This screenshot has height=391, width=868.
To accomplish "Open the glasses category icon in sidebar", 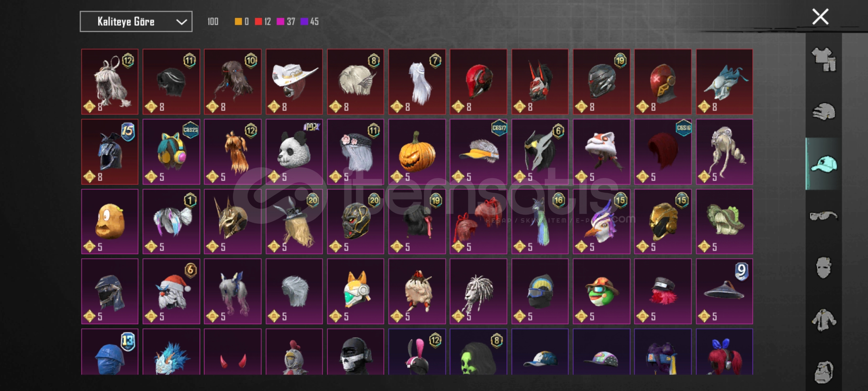I will pyautogui.click(x=824, y=216).
